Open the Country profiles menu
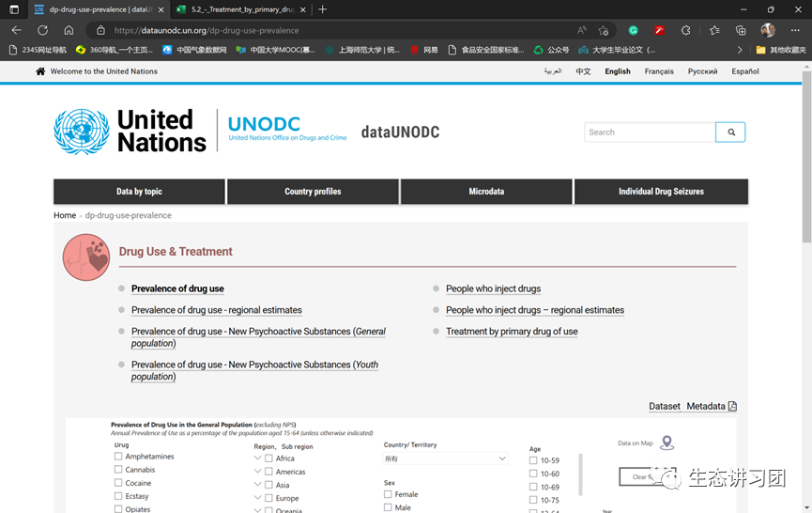This screenshot has width=812, height=513. (x=313, y=192)
